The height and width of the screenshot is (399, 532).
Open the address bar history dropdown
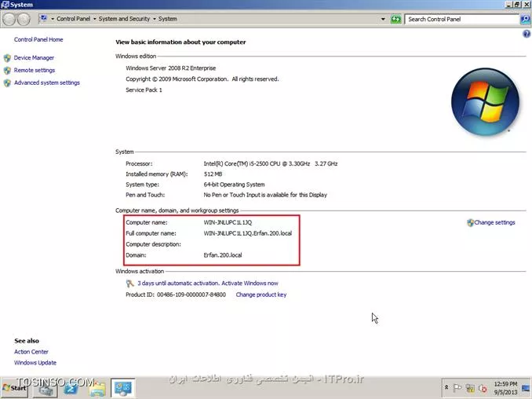383,19
